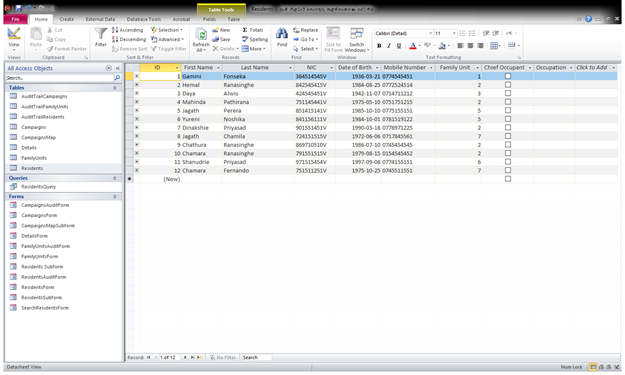Image resolution: width=625 pixels, height=375 pixels.
Task: Apply Bold text formatting
Action: click(x=379, y=46)
